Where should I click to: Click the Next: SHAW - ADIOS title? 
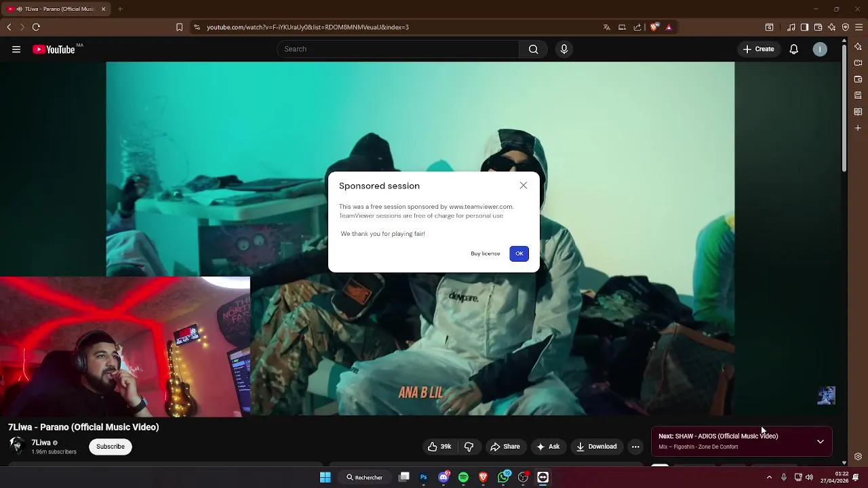(718, 436)
